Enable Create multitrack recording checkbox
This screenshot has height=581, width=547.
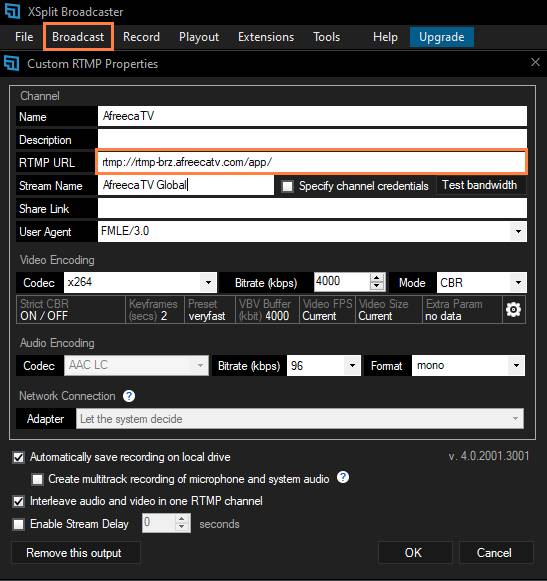[37, 479]
